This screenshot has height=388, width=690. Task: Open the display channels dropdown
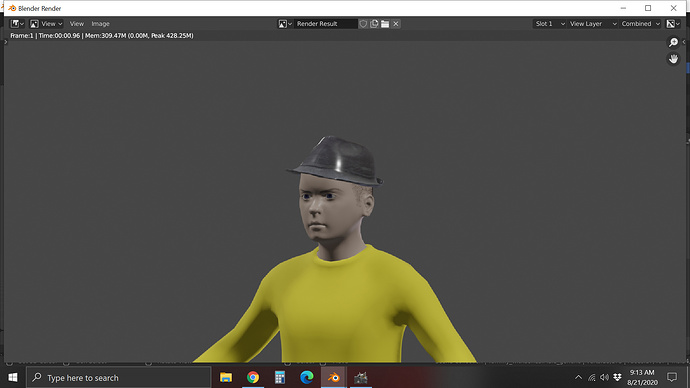(673, 24)
